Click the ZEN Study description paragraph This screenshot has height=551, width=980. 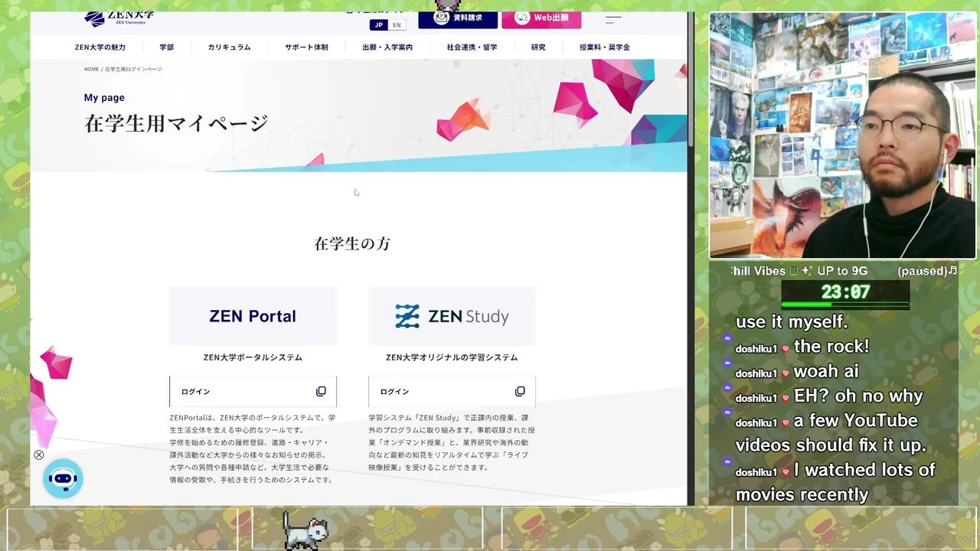click(452, 442)
